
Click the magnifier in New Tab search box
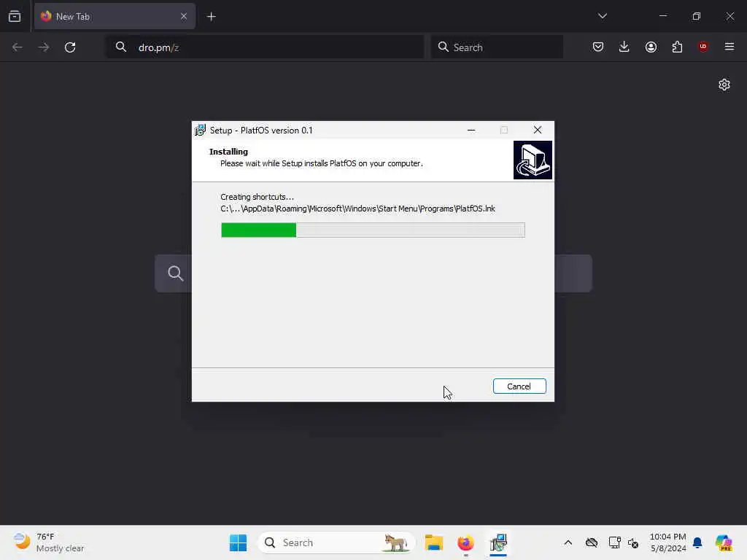tap(175, 273)
